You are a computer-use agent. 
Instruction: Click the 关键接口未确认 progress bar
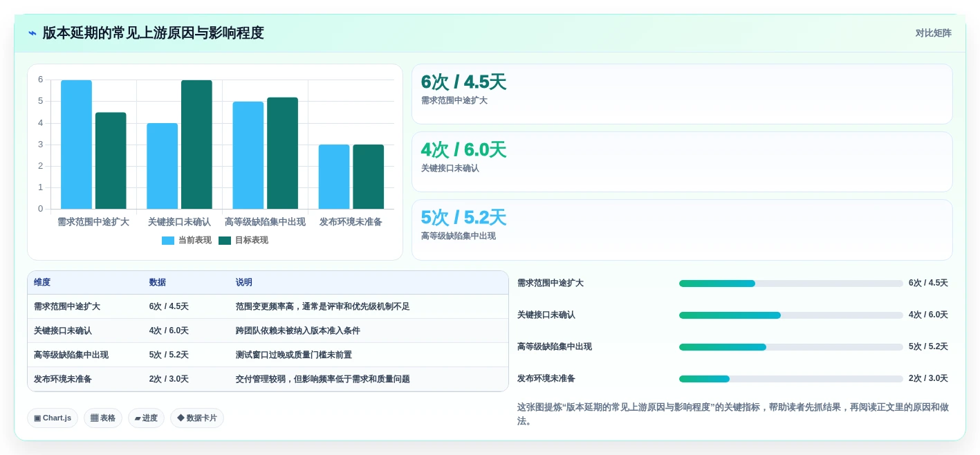[791, 315]
